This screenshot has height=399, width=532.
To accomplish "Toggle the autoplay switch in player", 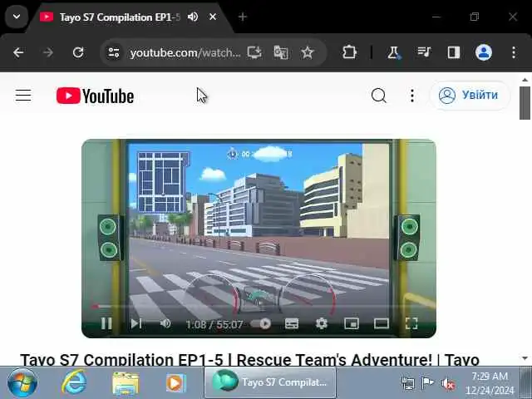I will pyautogui.click(x=261, y=323).
